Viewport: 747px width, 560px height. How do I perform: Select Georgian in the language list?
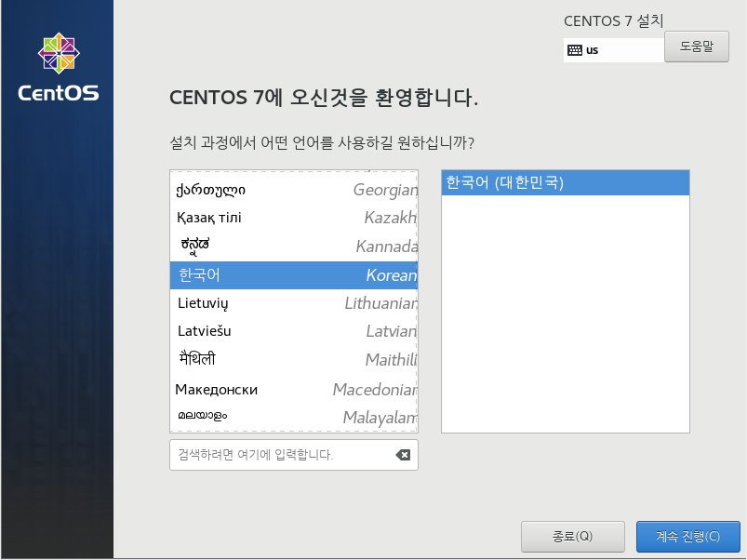pos(293,190)
